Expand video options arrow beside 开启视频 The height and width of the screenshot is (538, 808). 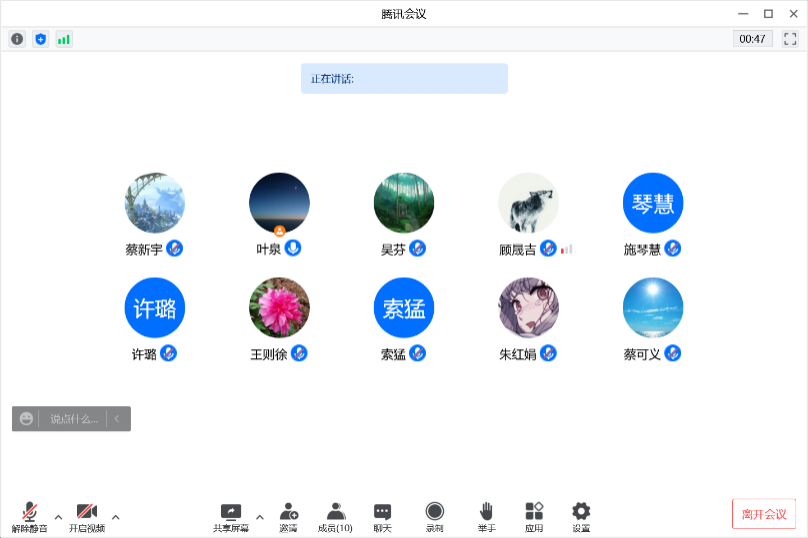(115, 517)
